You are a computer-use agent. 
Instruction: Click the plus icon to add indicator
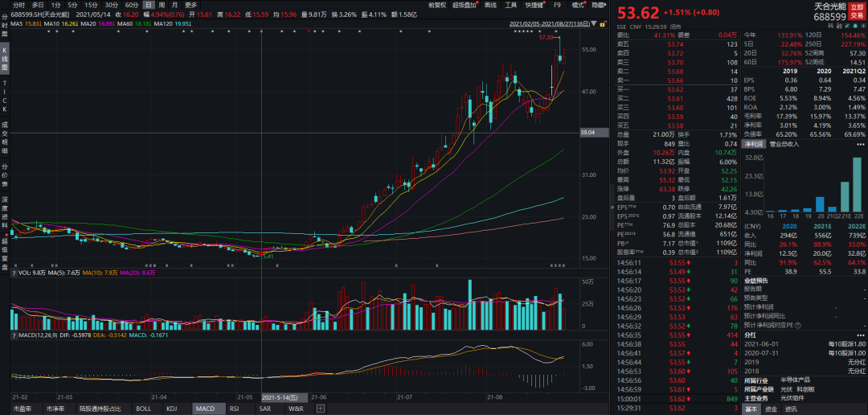tap(320, 409)
